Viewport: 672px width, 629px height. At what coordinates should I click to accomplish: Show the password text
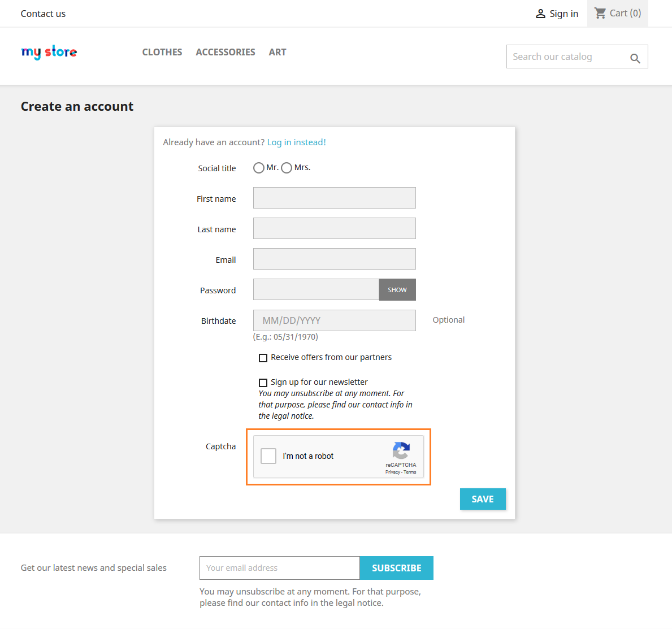click(397, 289)
